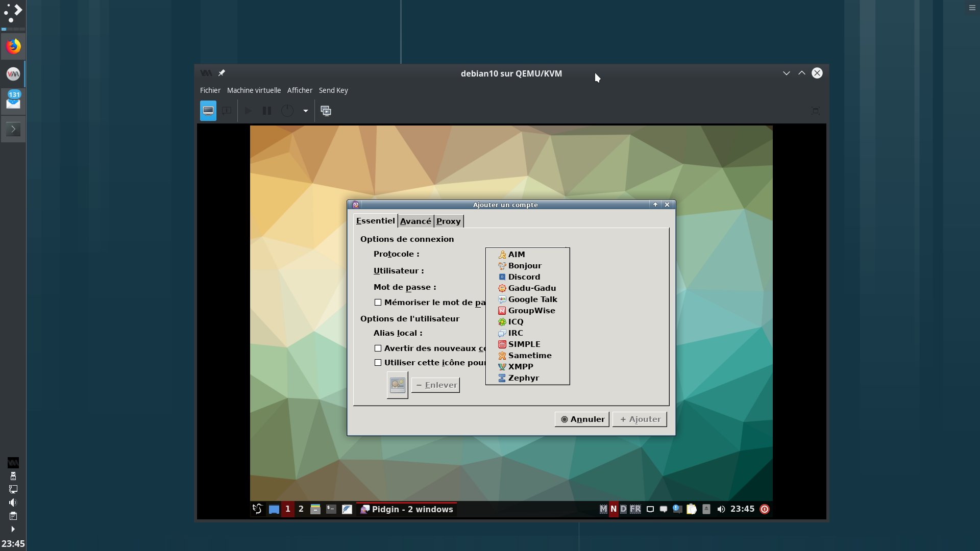Click Pidgin - 2 windows taskbar entry

coord(407,509)
